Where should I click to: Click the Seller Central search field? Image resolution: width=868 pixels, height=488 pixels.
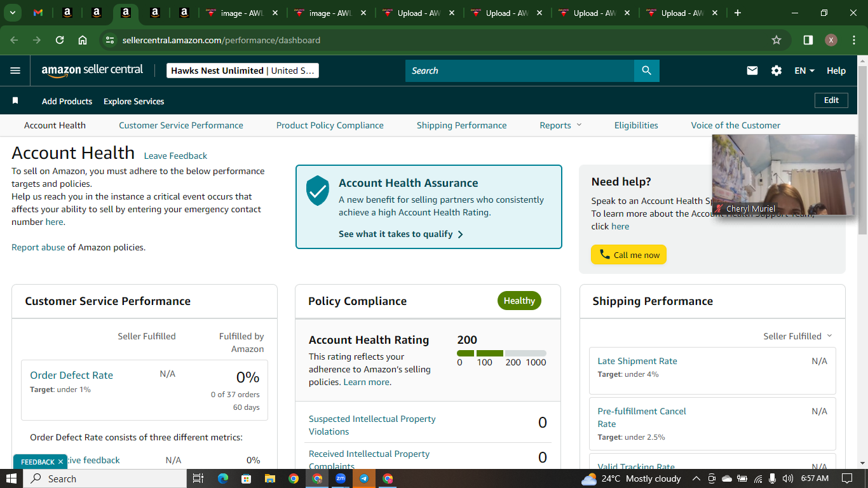520,71
